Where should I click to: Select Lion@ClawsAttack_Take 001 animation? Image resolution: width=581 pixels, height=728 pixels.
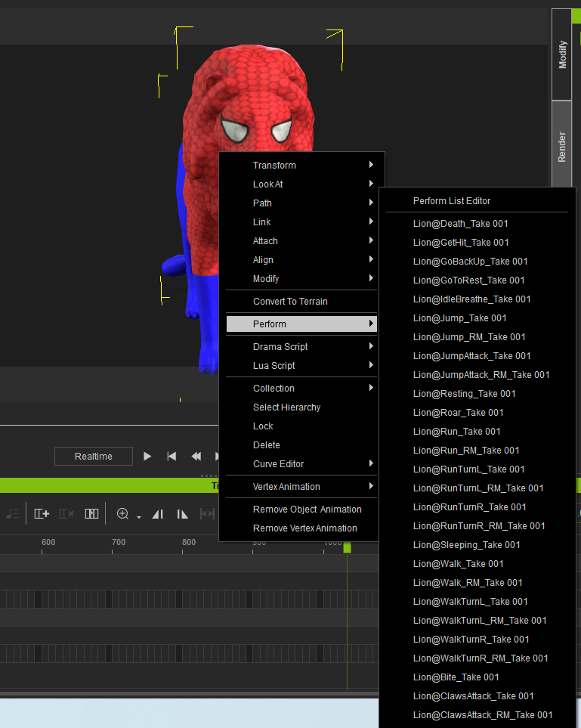(x=477, y=696)
